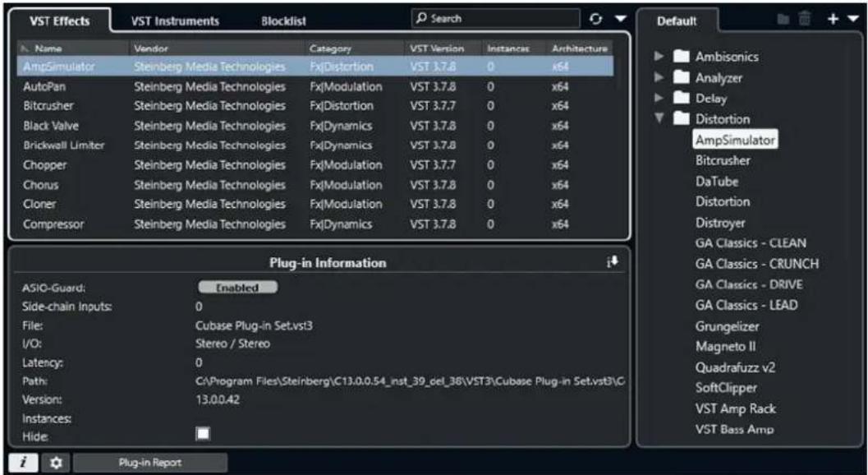The image size is (868, 475).
Task: Select the Black Valve plug-in row
Action: click(x=315, y=126)
